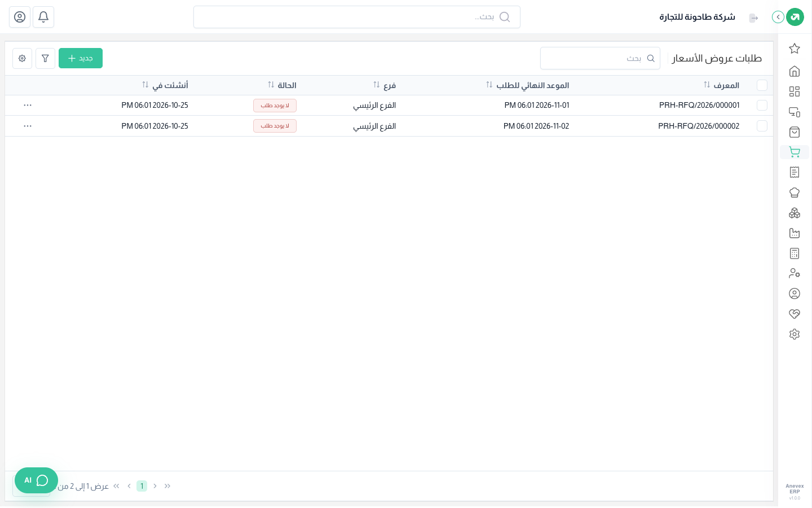
Task: Open the person circle icon in the sidebar
Action: point(795,294)
